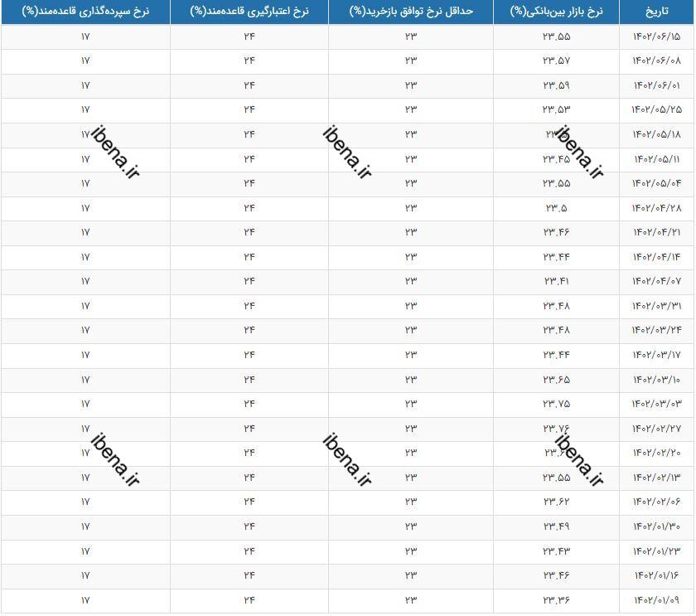
Task: Select the نرخ اعتبارگیری قاعده‌مند(%) column header
Action: 249,11
